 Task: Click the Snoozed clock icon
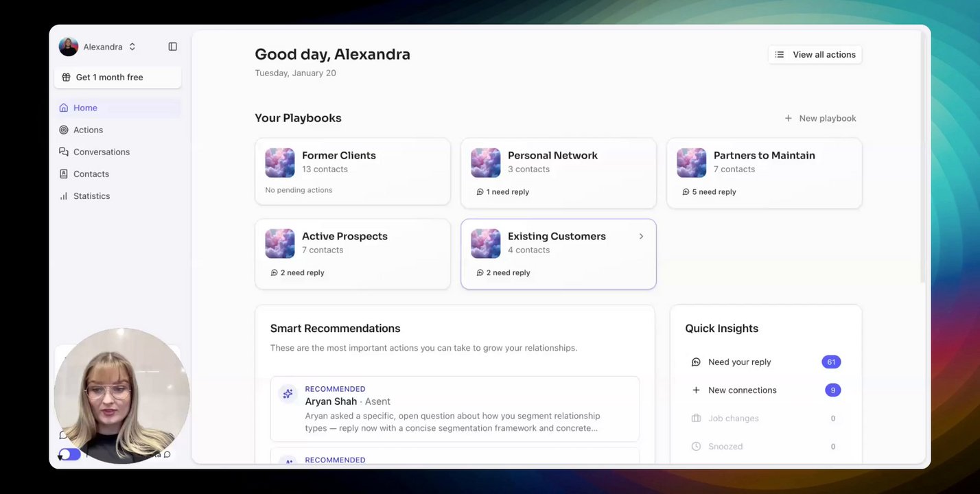696,447
